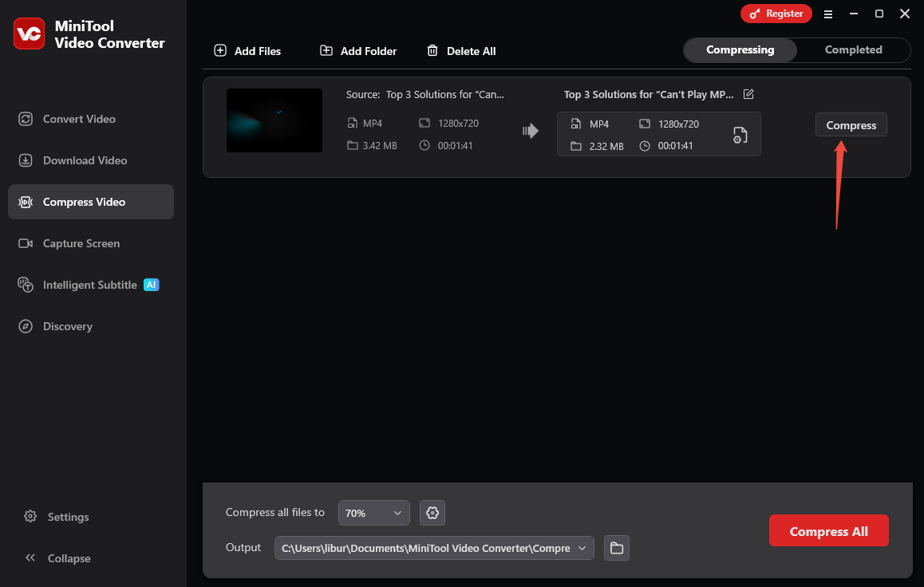Open the Delete All option
The height and width of the screenshot is (587, 924).
(x=461, y=50)
